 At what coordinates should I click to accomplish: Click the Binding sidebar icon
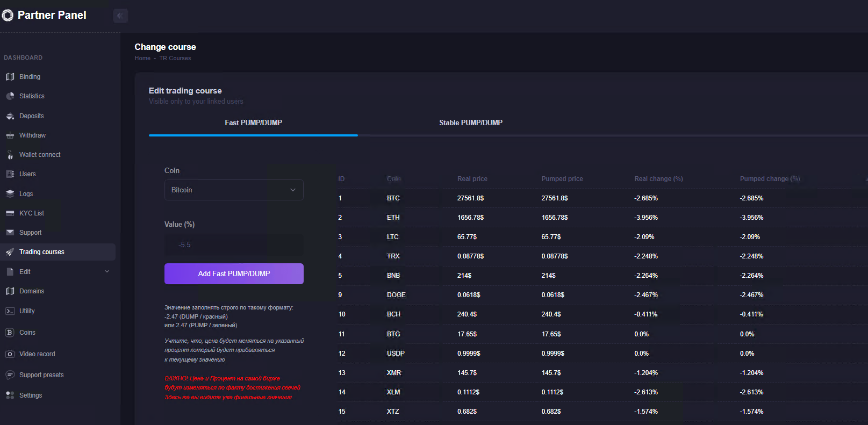10,77
